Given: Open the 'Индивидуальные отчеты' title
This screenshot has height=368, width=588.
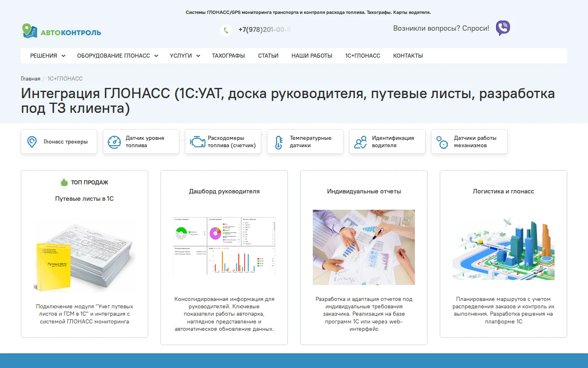Looking at the screenshot, I should click(364, 191).
